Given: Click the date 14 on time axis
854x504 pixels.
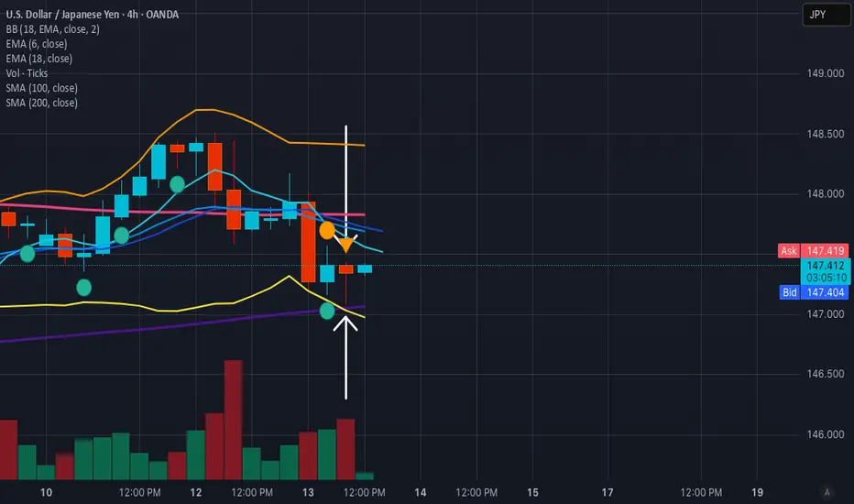Looking at the screenshot, I should click(x=421, y=493).
